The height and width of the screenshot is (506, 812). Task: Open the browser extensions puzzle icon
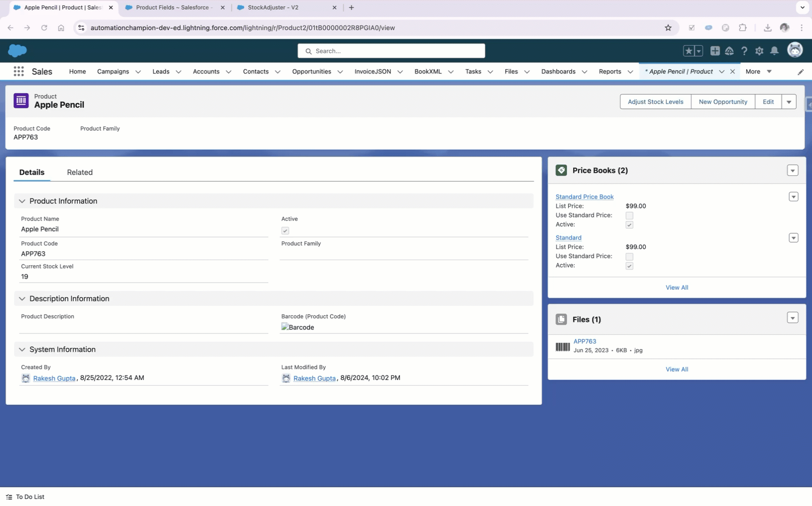742,28
